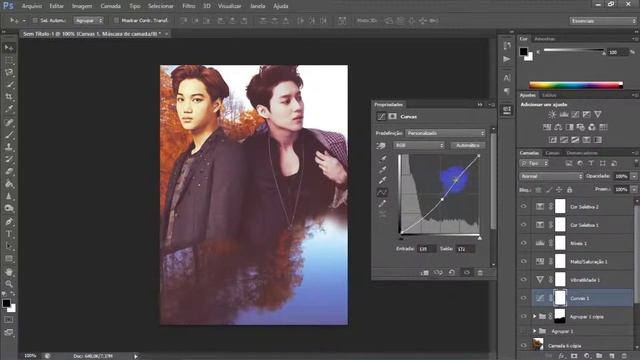Expand the Agrupar 1 group
Screen dimensions: 640x360
click(534, 331)
